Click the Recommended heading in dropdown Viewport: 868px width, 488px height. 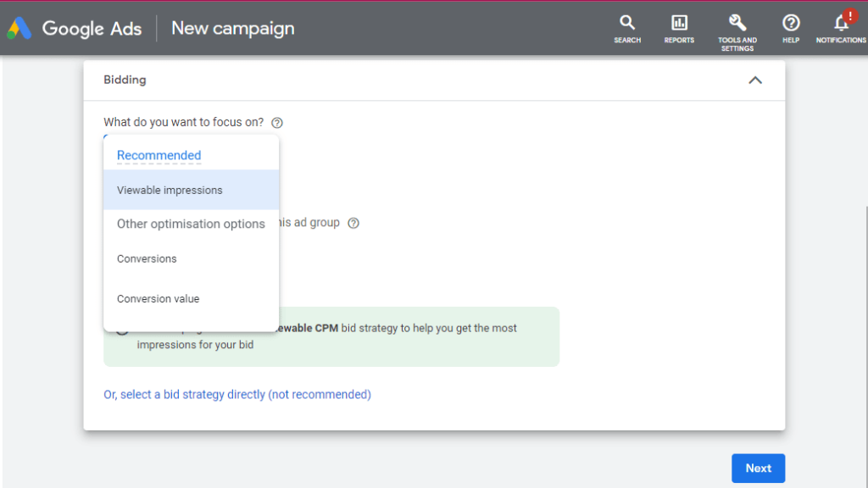[x=159, y=156]
